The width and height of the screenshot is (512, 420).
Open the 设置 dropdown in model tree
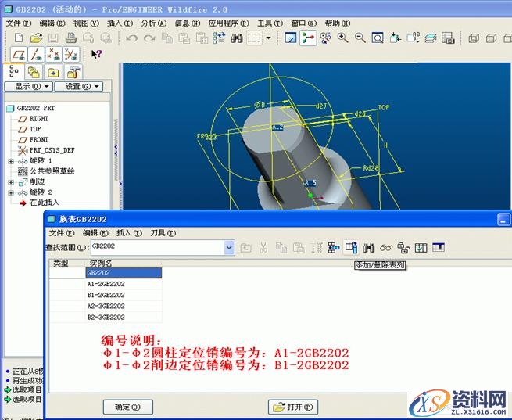[79, 87]
